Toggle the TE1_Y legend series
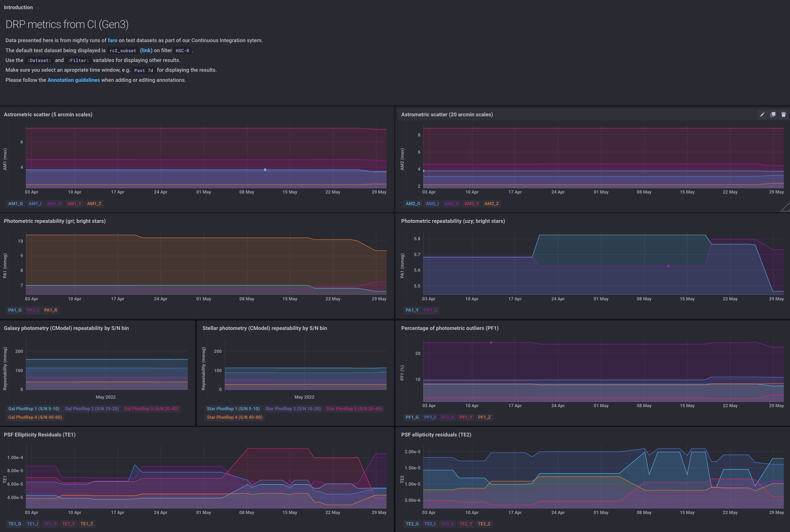 click(68, 524)
